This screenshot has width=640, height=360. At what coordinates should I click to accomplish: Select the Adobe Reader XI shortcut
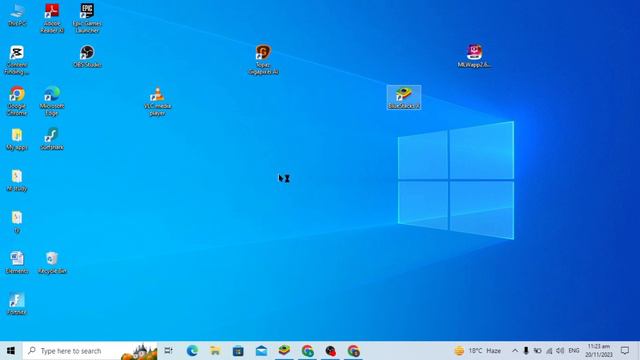tap(52, 18)
